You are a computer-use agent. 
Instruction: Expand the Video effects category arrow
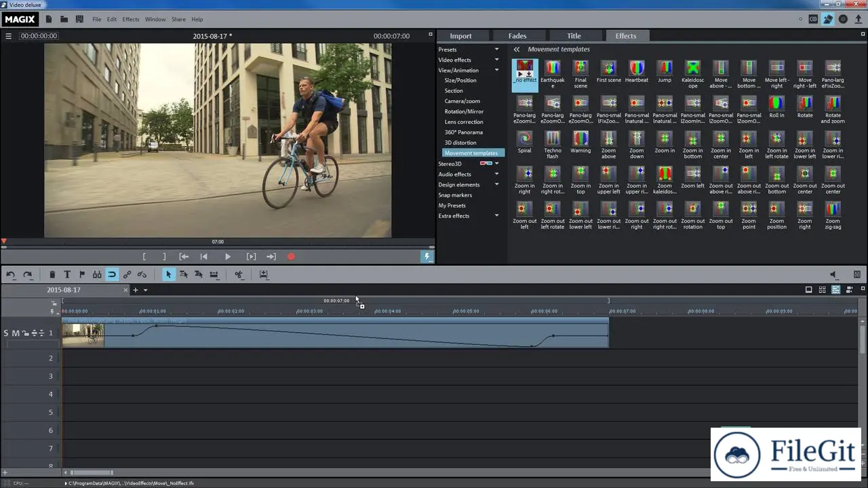(x=496, y=60)
